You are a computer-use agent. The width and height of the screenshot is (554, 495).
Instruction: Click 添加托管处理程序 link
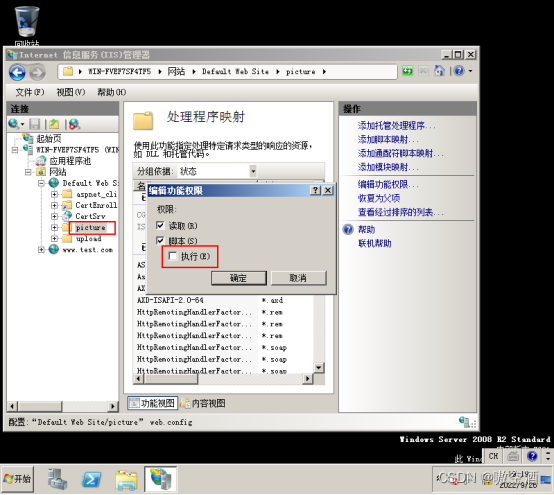[x=396, y=125]
